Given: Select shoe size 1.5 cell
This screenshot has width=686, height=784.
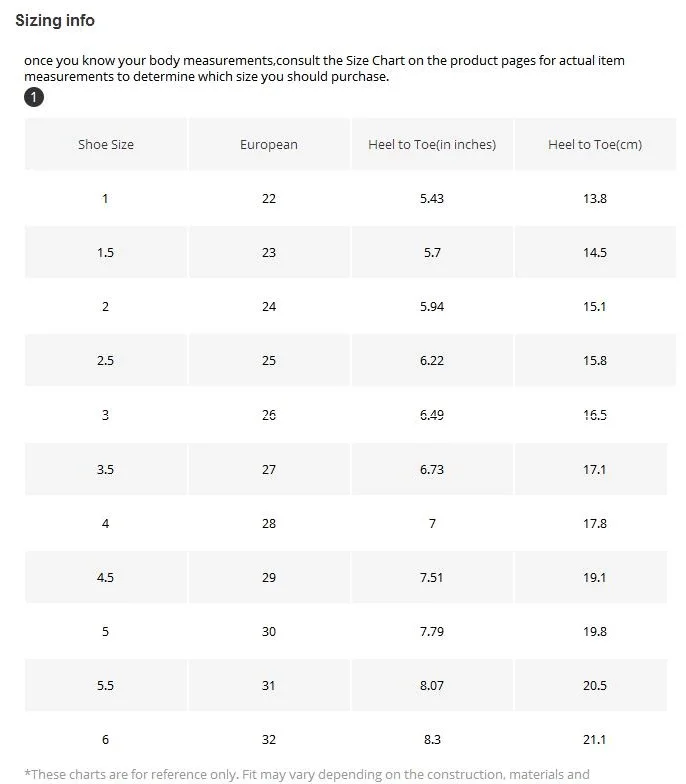Looking at the screenshot, I should (106, 252).
